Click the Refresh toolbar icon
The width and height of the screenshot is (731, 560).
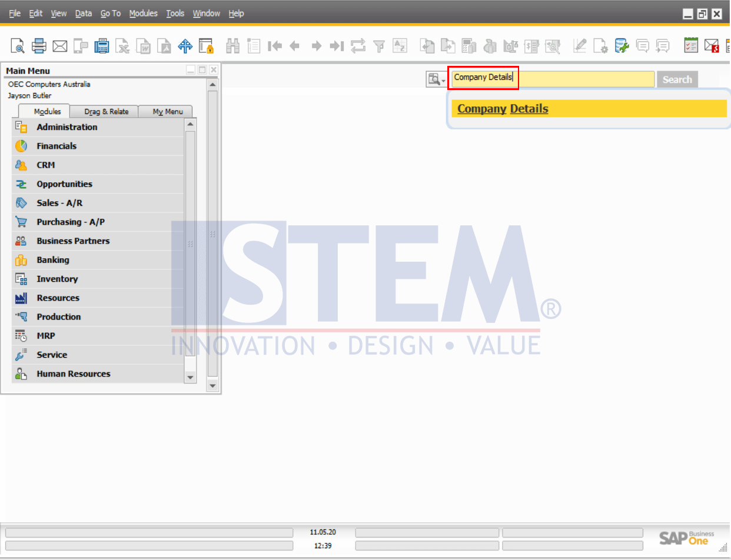(x=358, y=46)
